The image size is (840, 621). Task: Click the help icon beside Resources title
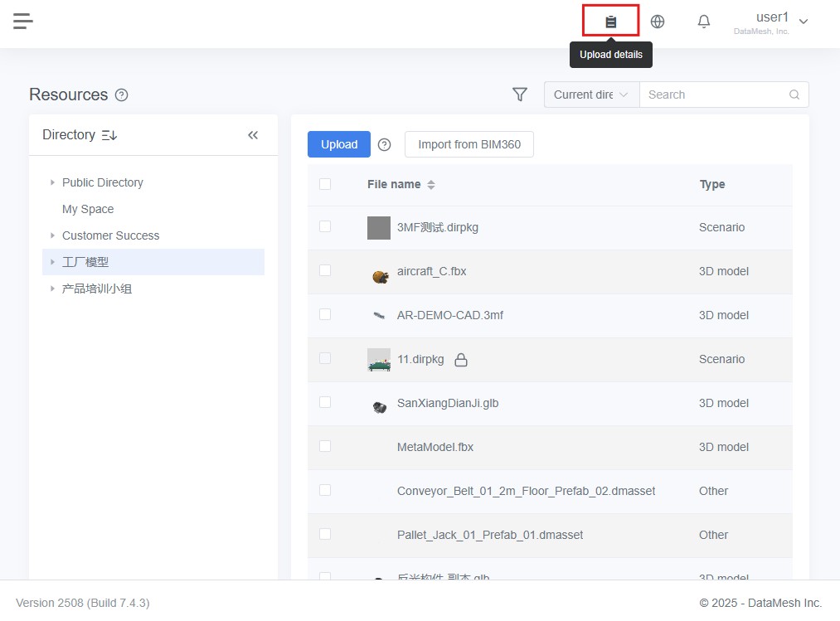click(x=122, y=95)
